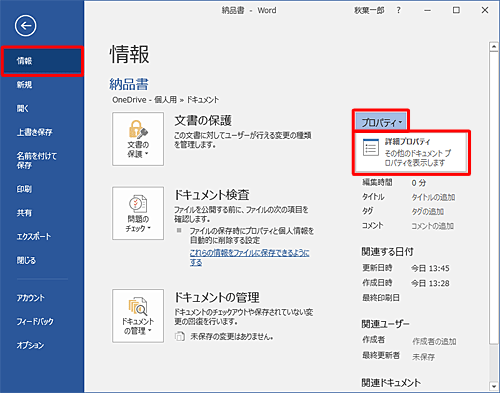The image size is (500, 393).
Task: Click 作成者の追加 field
Action: 434,341
